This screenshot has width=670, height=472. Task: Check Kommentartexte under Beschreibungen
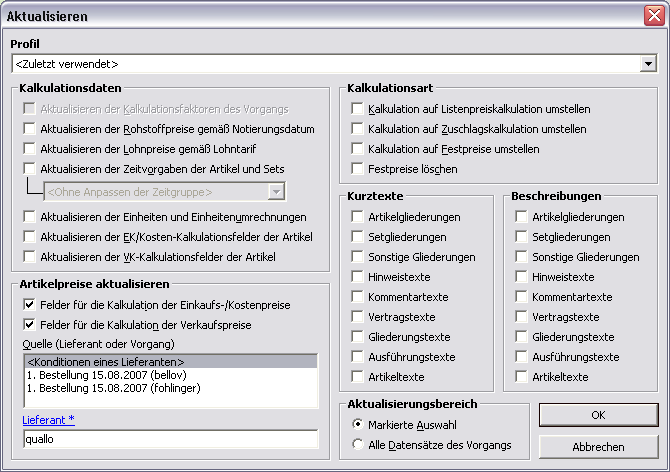click(521, 297)
